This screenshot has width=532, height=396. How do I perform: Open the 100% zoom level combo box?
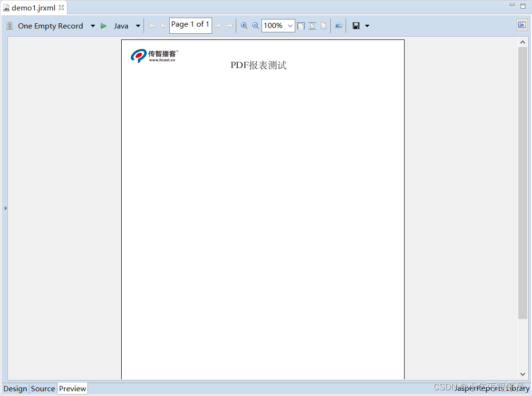tap(278, 26)
